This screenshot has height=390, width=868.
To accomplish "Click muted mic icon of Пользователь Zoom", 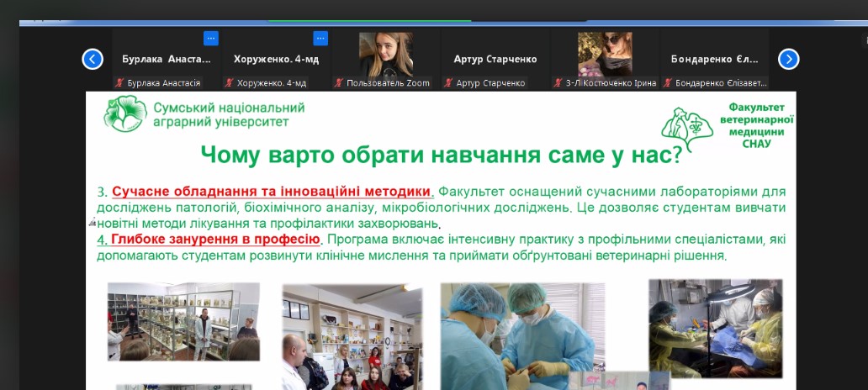I will pyautogui.click(x=338, y=83).
